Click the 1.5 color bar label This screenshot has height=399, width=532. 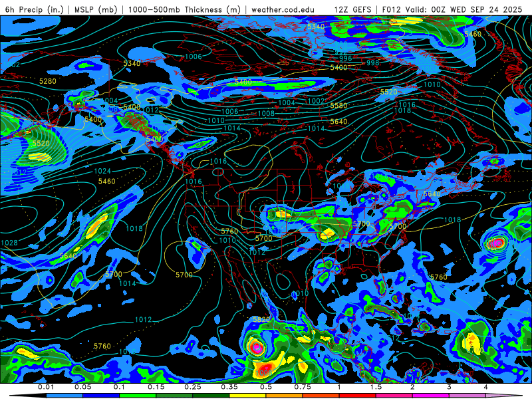(376, 387)
